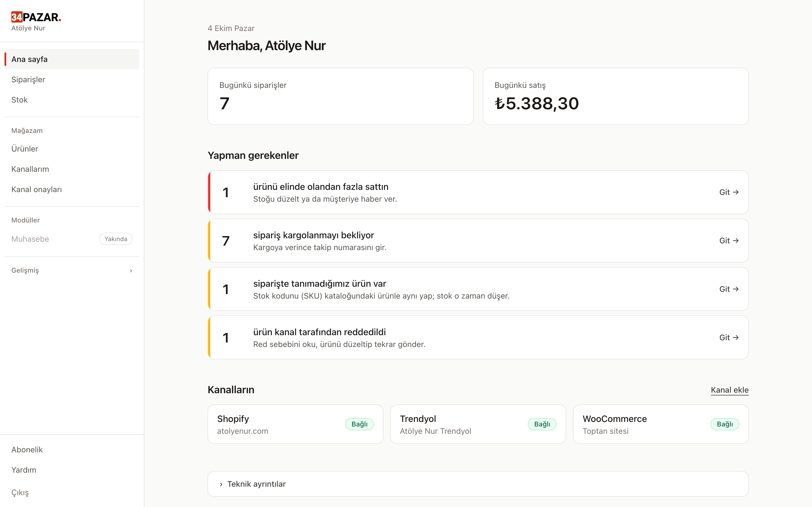
Task: Click Git arrow for oversold product
Action: [729, 192]
